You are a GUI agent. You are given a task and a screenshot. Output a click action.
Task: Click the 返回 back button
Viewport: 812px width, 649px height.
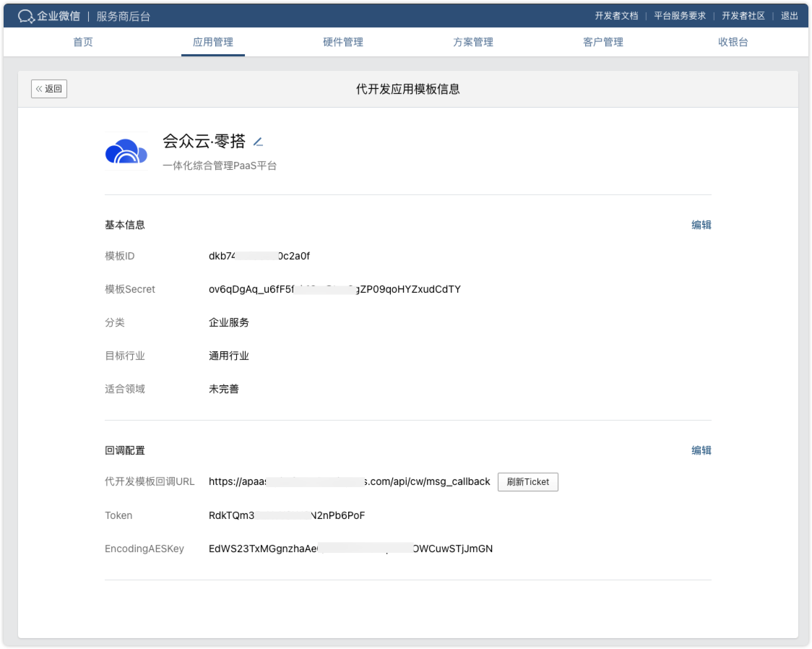coord(49,89)
